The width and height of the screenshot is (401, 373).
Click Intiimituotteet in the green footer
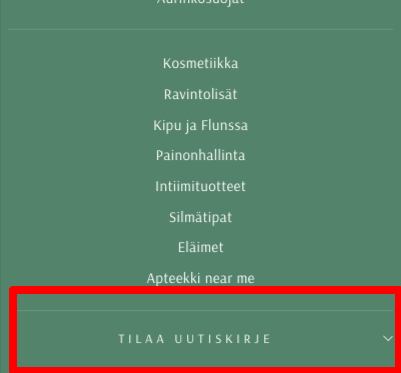click(x=201, y=186)
